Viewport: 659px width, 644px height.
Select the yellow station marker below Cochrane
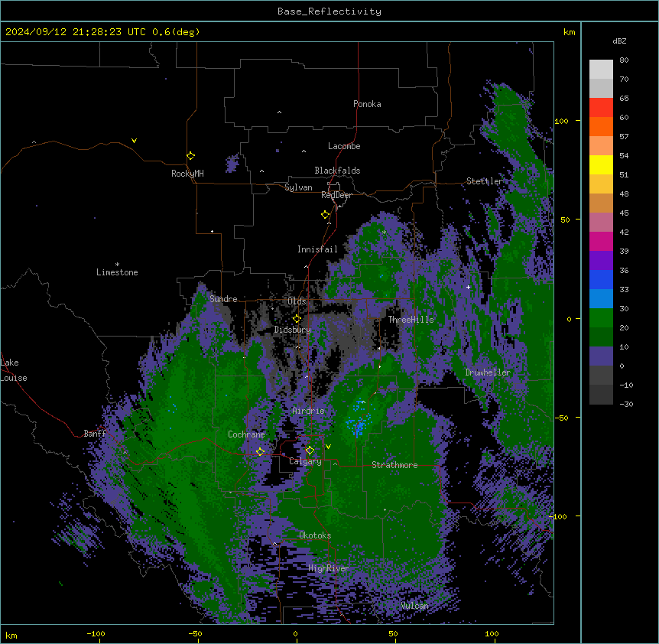(x=260, y=451)
